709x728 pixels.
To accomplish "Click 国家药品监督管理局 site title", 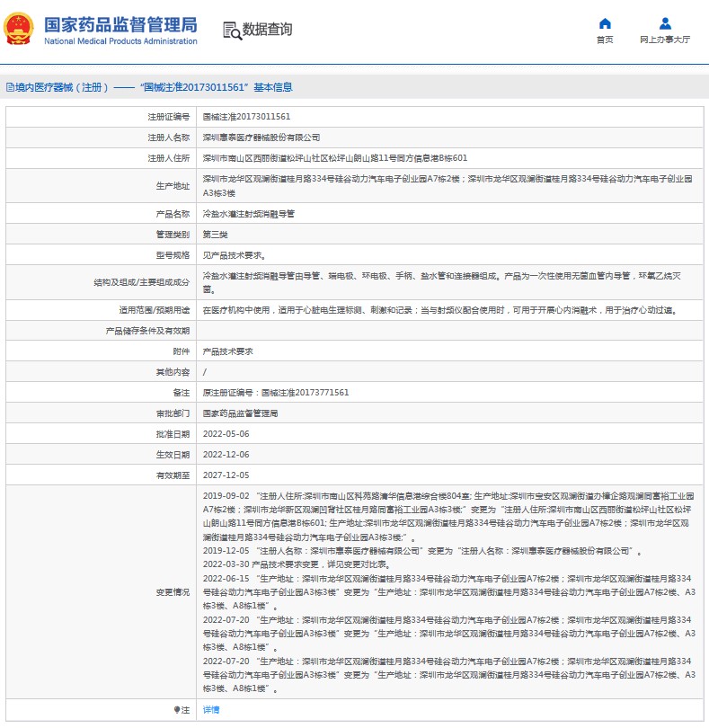I will [120, 25].
